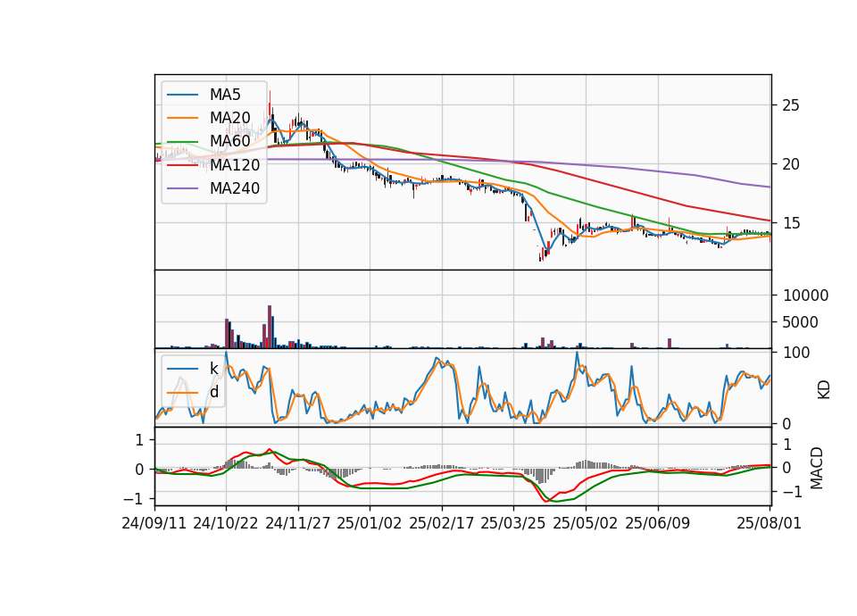Click the vertical KD axis title
The width and height of the screenshot is (857, 616).
824,390
